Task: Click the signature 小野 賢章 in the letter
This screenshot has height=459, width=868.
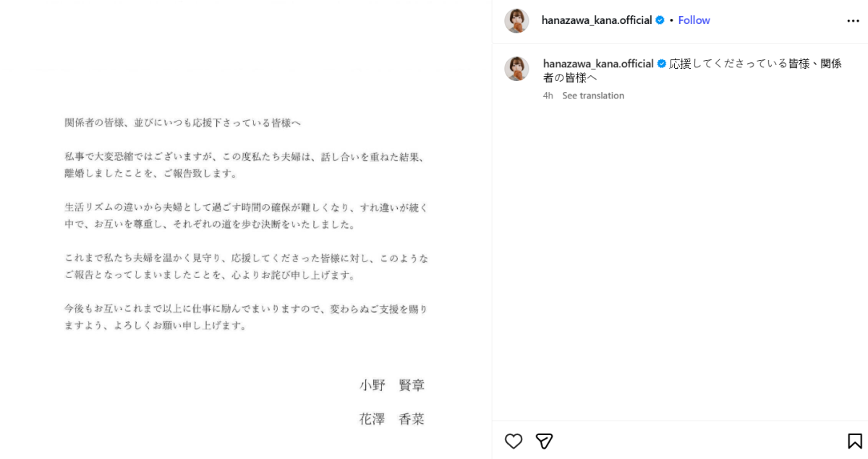Action: [392, 385]
